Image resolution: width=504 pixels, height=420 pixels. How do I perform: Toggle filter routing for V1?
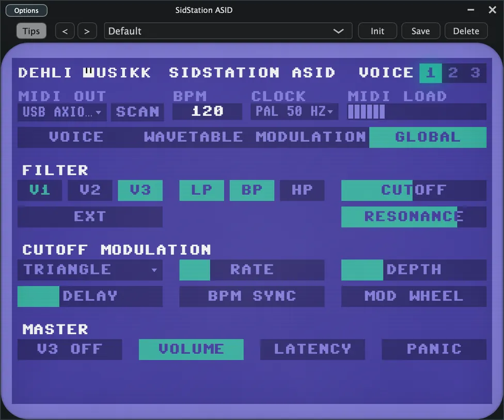pyautogui.click(x=40, y=190)
